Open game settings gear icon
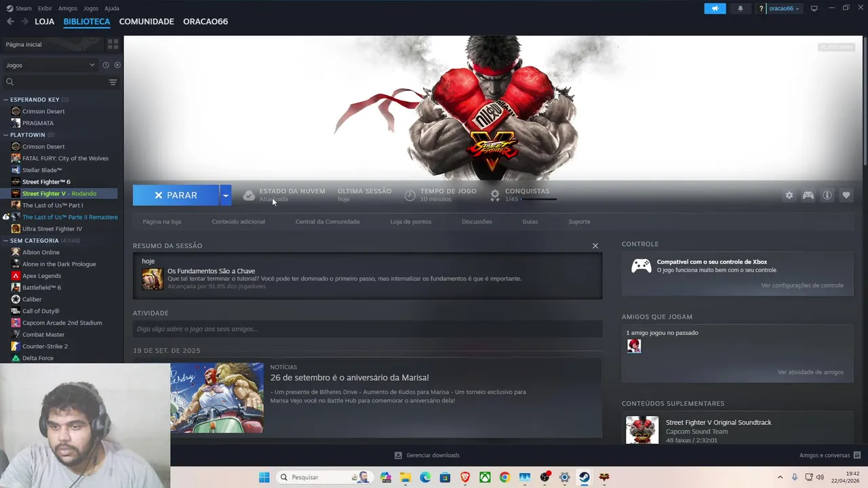The width and height of the screenshot is (868, 488). click(789, 195)
